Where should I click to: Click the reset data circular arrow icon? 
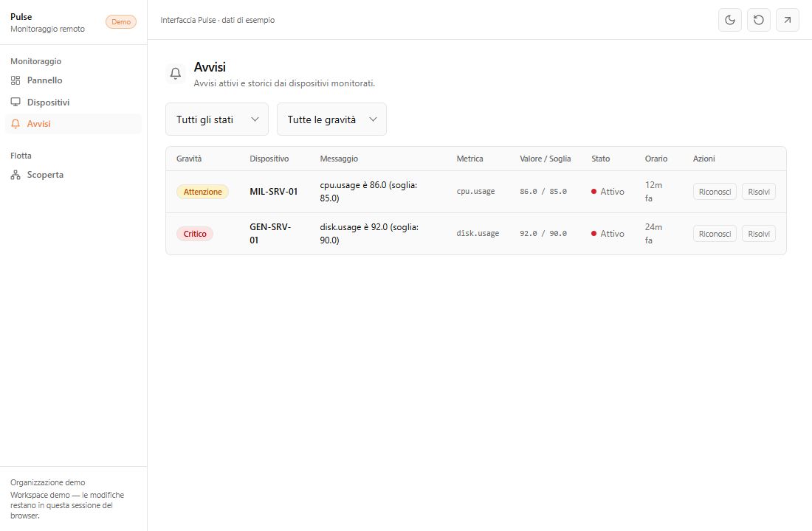coord(759,20)
